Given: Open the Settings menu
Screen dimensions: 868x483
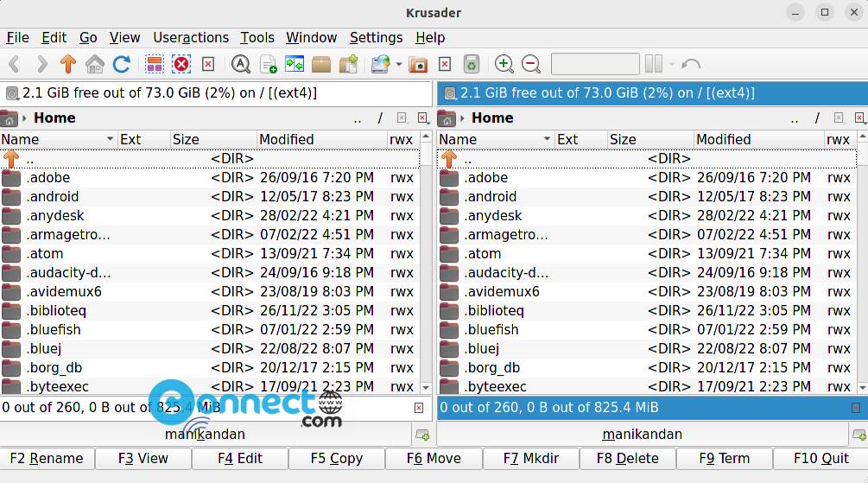Looking at the screenshot, I should pyautogui.click(x=376, y=38).
